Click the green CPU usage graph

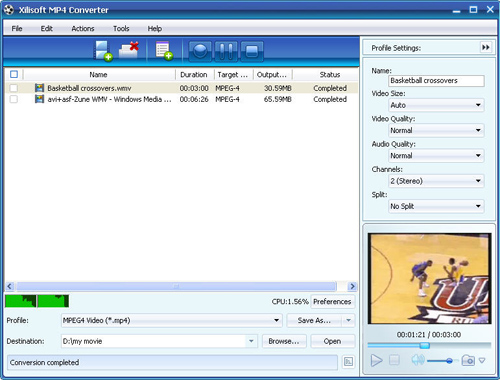tap(37, 301)
